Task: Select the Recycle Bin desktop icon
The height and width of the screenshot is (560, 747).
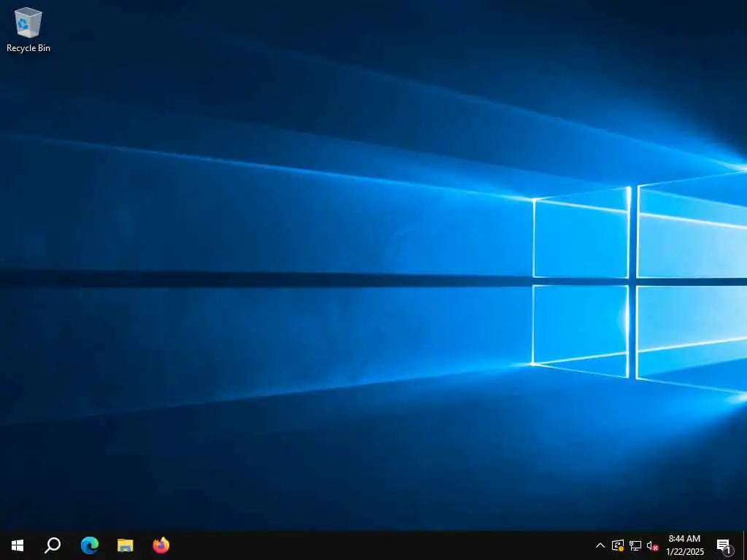Action: (x=28, y=29)
